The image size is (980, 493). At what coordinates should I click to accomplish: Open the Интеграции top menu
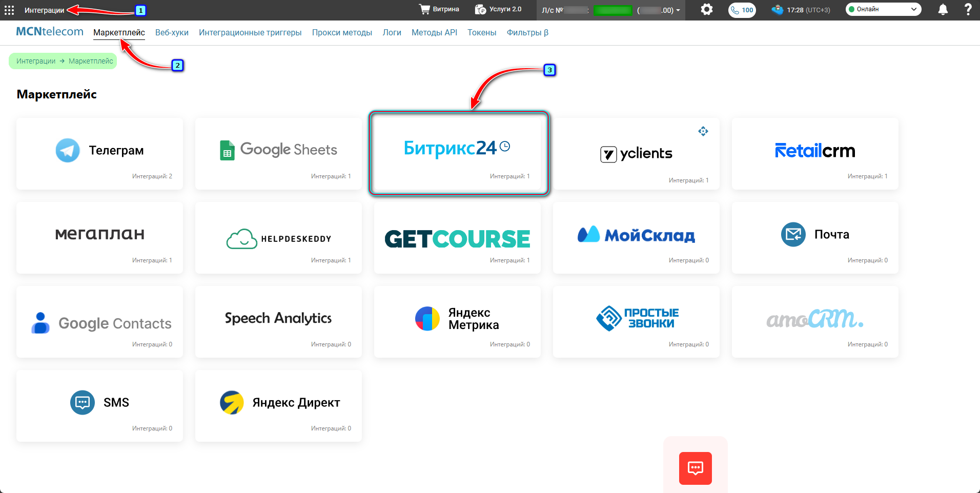45,10
